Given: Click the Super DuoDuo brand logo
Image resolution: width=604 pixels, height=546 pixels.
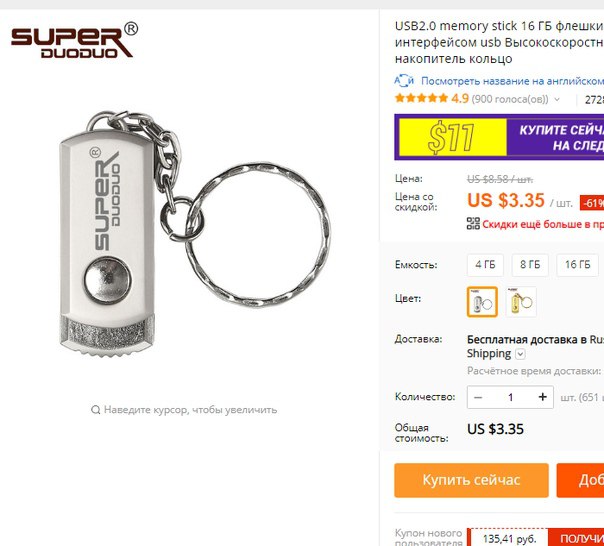Looking at the screenshot, I should tap(74, 40).
